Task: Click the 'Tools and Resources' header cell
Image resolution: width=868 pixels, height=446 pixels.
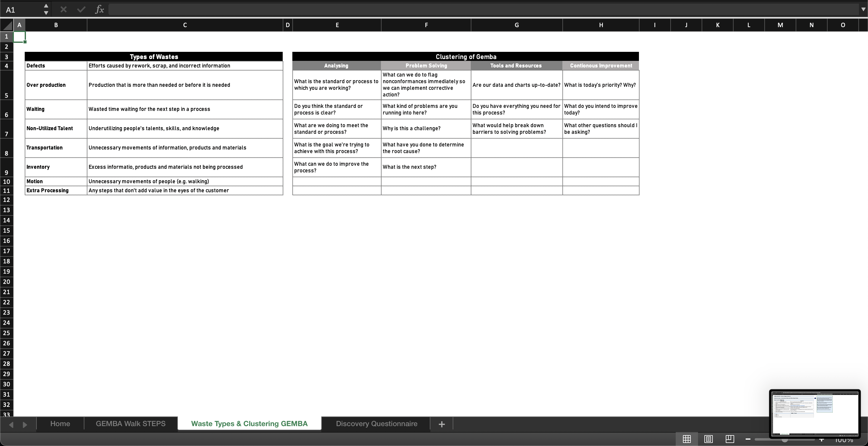Action: tap(517, 66)
